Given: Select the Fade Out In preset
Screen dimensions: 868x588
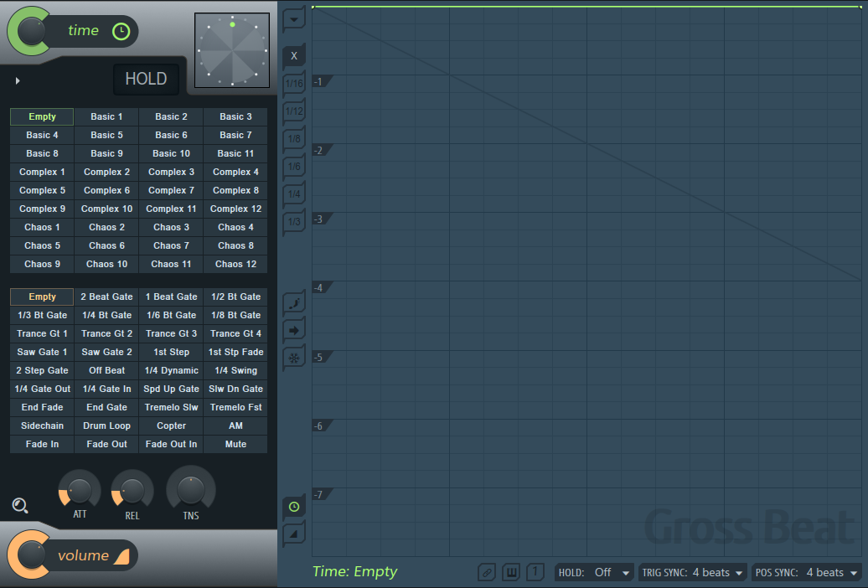Looking at the screenshot, I should (x=171, y=444).
